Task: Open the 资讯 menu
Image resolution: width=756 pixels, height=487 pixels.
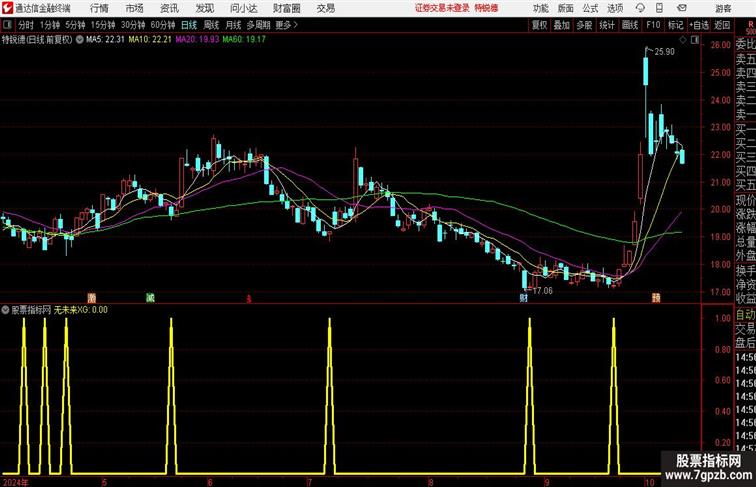Action: click(169, 8)
